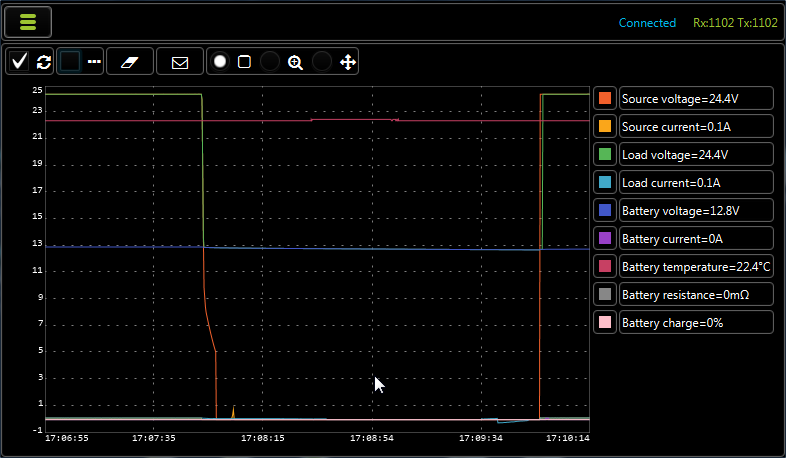
Task: Select the white filled circle radio button
Action: point(220,62)
